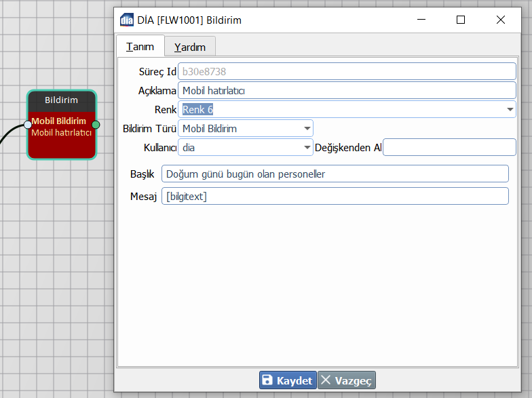532x398 pixels.
Task: Click the Mesaj input field
Action: (x=335, y=197)
